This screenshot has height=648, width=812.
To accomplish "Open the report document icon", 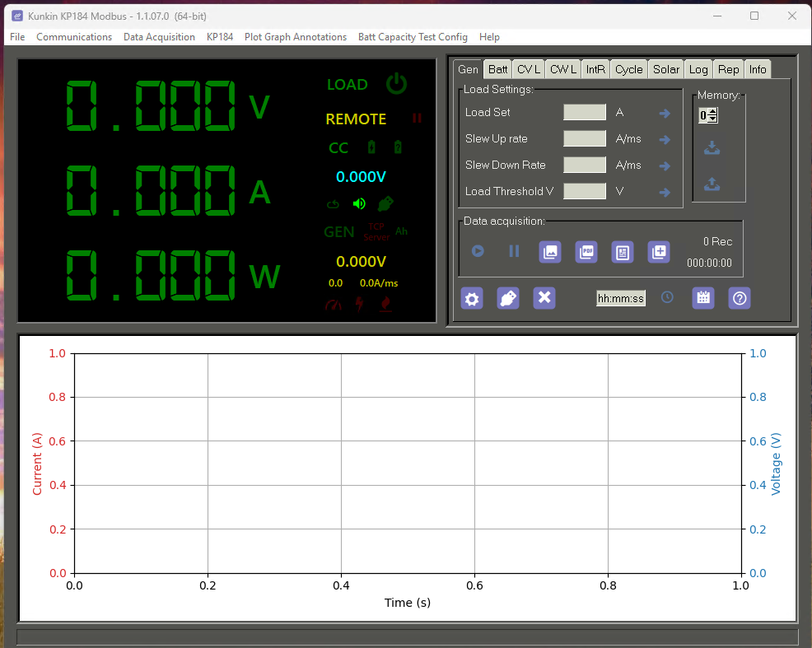I will 623,252.
